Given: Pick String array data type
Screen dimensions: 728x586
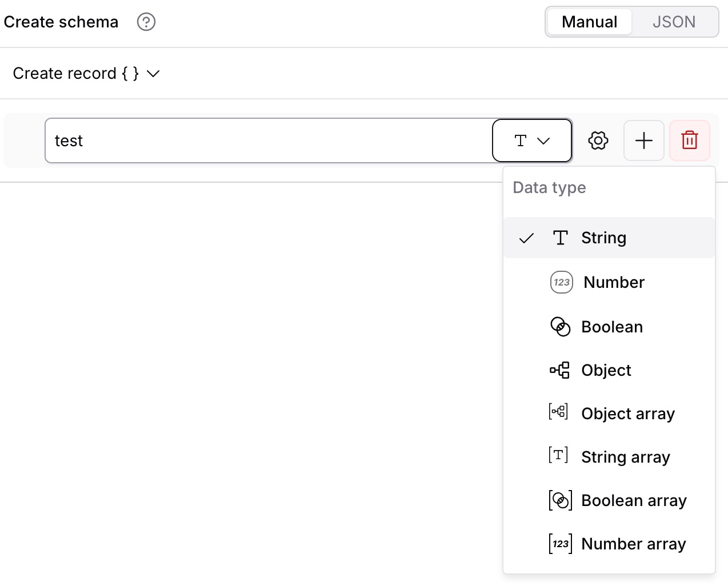Looking at the screenshot, I should click(609, 457).
